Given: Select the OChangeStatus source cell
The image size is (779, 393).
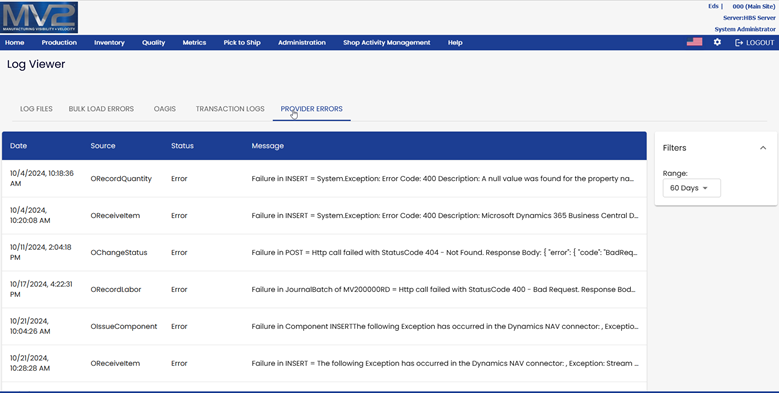Looking at the screenshot, I should (x=119, y=252).
